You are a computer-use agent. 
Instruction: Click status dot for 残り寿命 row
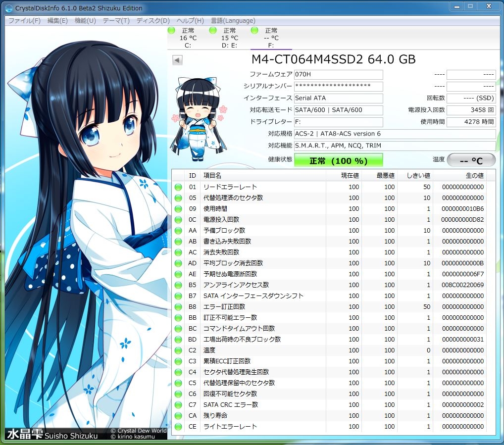(x=178, y=416)
